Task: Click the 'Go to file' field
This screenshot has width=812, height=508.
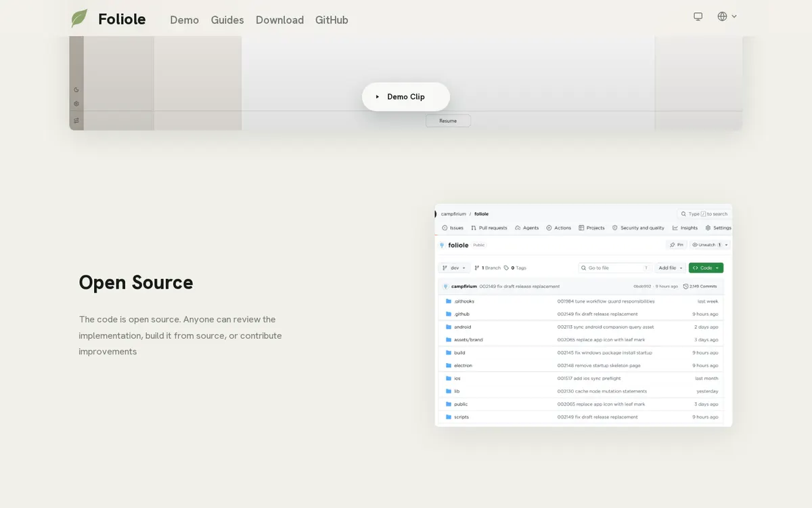Action: pyautogui.click(x=616, y=268)
